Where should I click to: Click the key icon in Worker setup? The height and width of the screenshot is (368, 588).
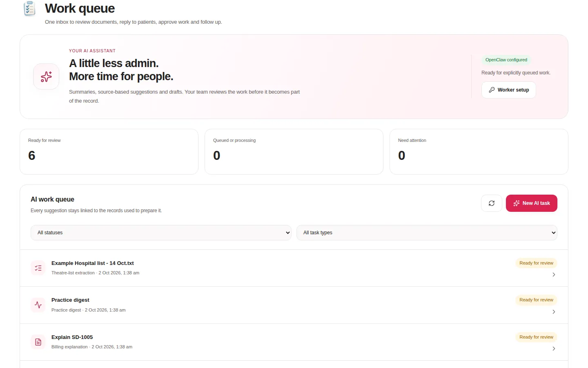point(492,90)
